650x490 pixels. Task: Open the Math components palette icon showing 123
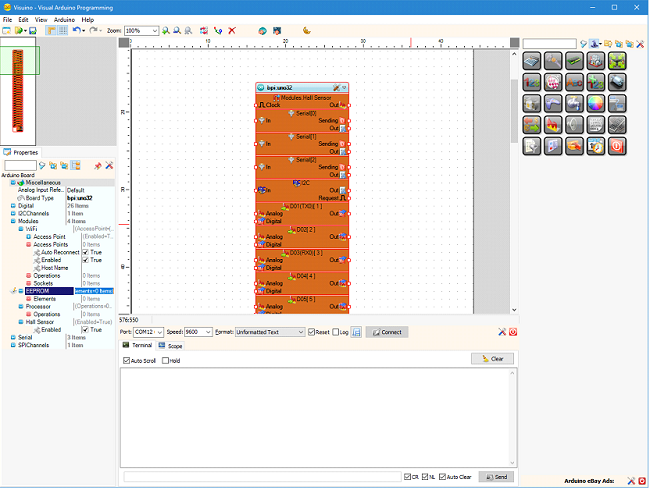(x=532, y=82)
